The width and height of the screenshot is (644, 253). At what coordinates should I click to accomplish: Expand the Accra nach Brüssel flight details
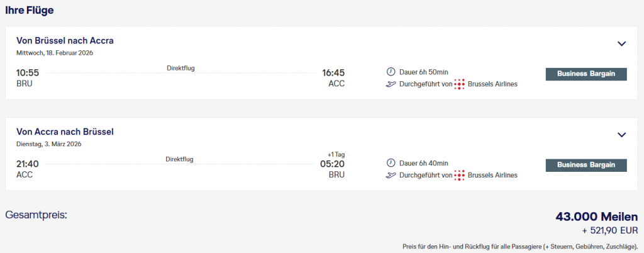621,135
